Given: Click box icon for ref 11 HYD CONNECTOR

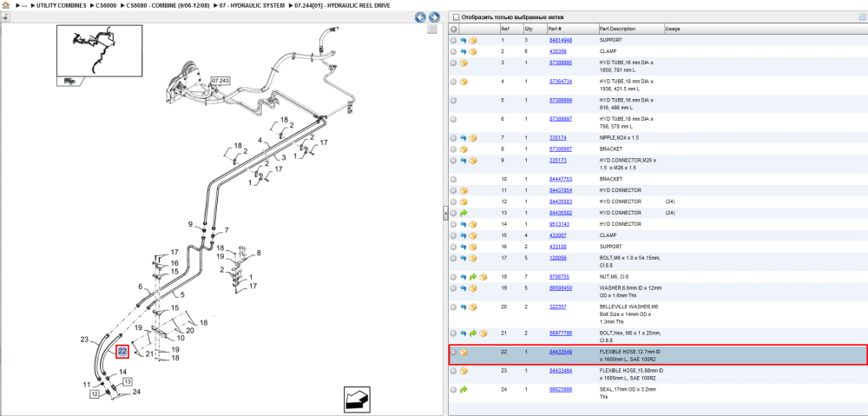Looking at the screenshot, I should pos(464,190).
